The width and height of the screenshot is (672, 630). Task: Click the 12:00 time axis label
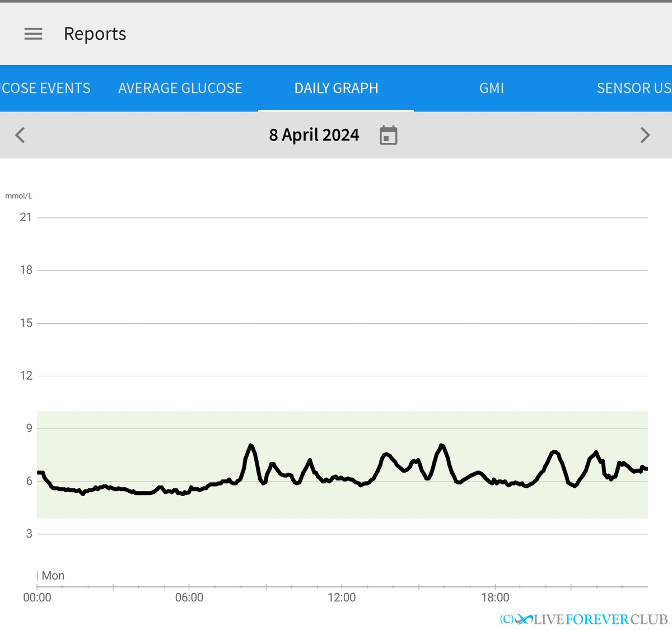point(342,598)
